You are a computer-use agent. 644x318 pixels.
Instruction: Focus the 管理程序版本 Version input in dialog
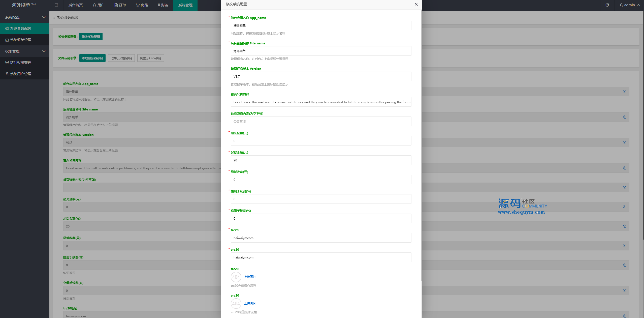pyautogui.click(x=321, y=76)
